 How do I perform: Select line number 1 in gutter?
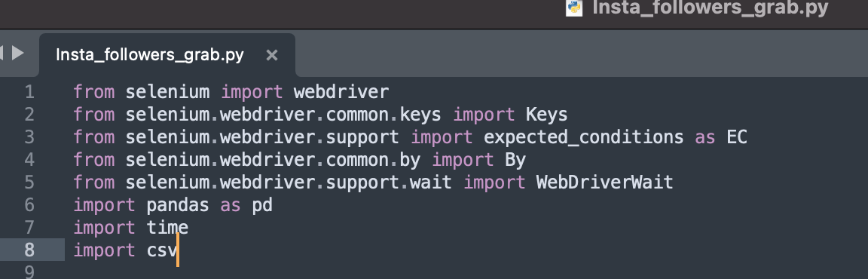pos(29,92)
